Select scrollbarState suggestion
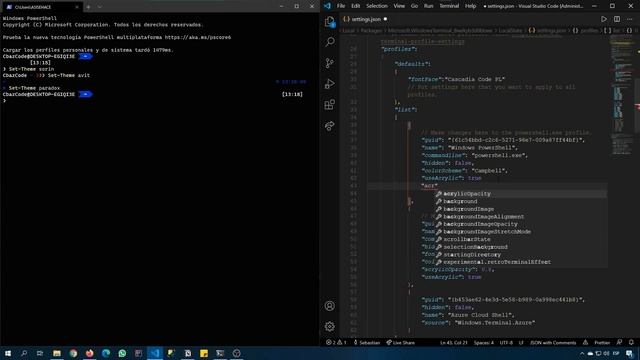Image resolution: width=640 pixels, height=360 pixels. 521,239
